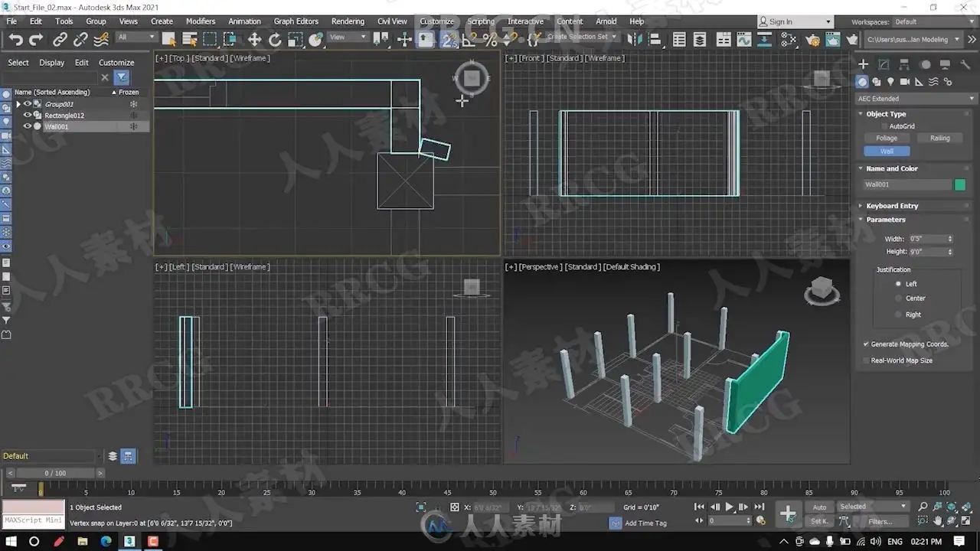Viewport: 980px width, 551px height.
Task: Expand the Group001 tree item
Action: (18, 104)
